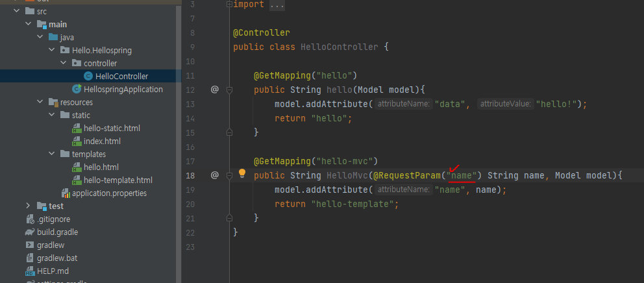Click the index.html file icon
This screenshot has height=283, width=644.
click(x=77, y=141)
